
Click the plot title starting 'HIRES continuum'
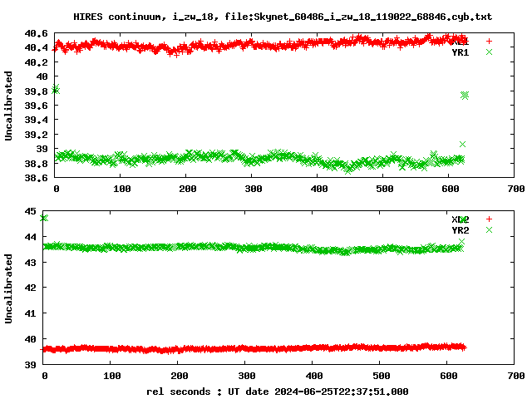[283, 17]
